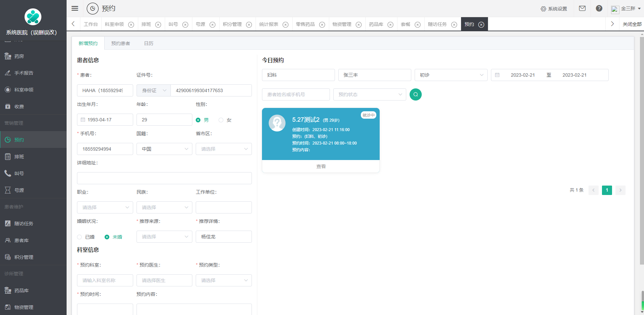This screenshot has height=315, width=644.
Task: Click the 详细地址 input field
Action: [x=164, y=178]
